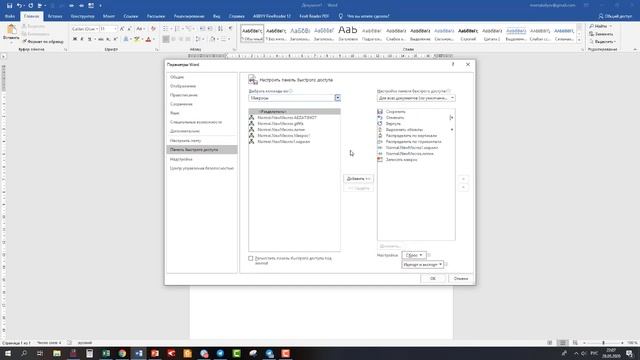Open the font name dropdown in the ribbon
The height and width of the screenshot is (360, 640).
coord(97,29)
